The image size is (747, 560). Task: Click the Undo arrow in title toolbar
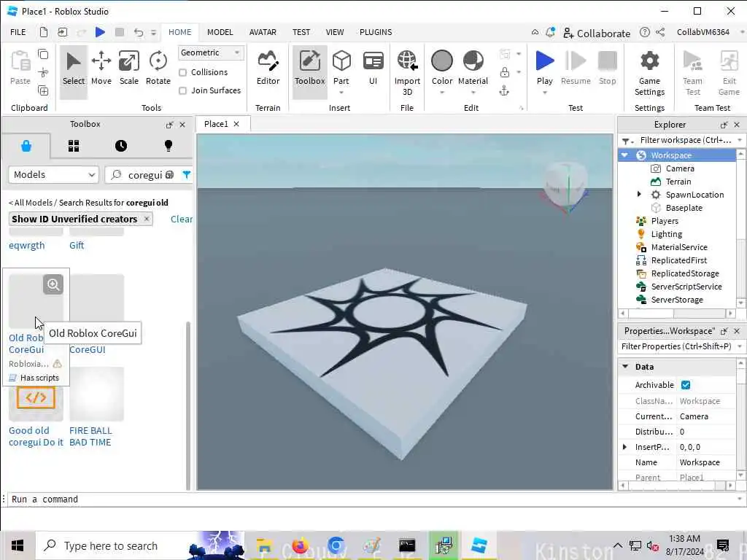[138, 32]
